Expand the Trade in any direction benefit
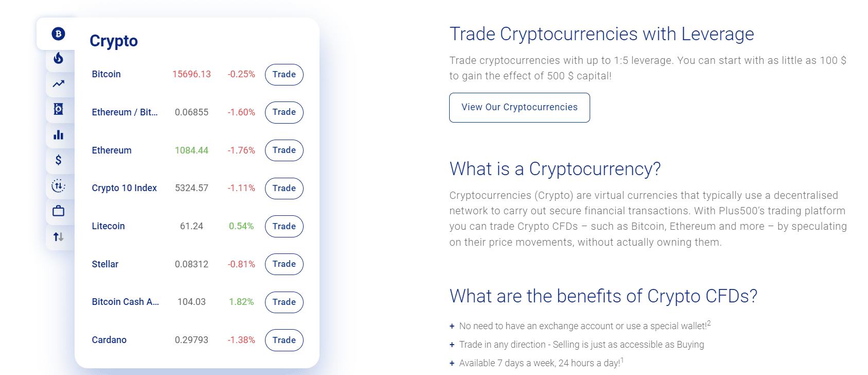 451,344
